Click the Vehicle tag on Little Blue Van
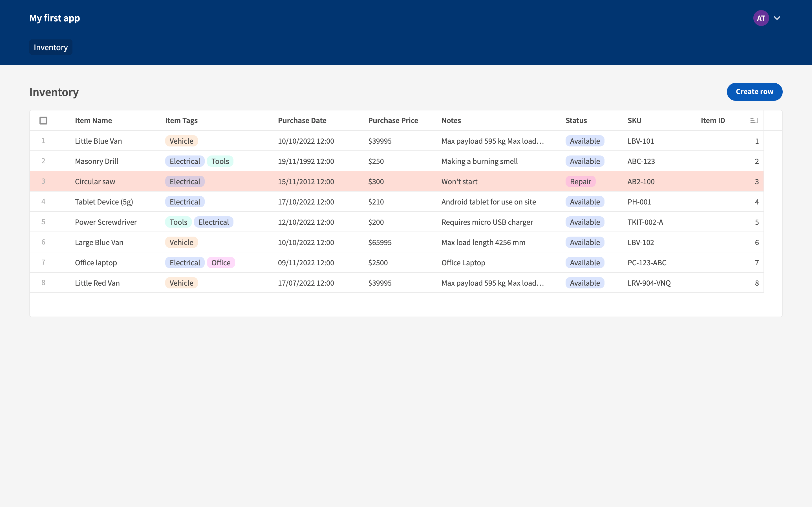This screenshot has width=812, height=507. point(181,141)
